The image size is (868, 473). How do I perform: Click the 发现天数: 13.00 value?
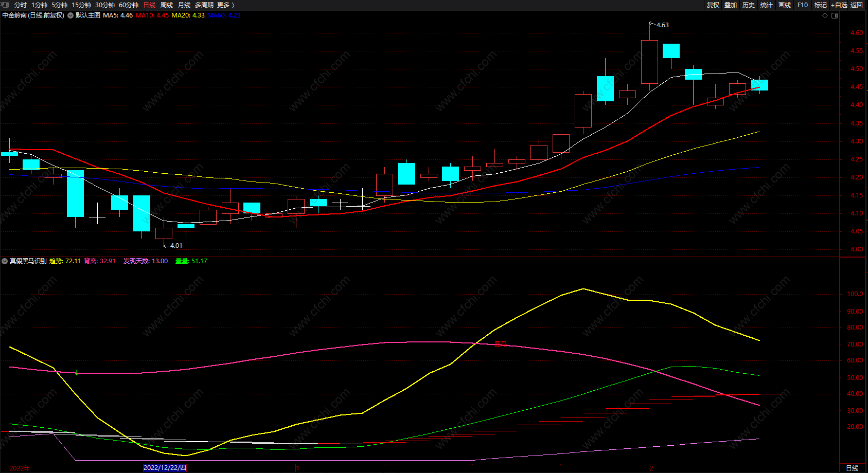click(x=146, y=261)
